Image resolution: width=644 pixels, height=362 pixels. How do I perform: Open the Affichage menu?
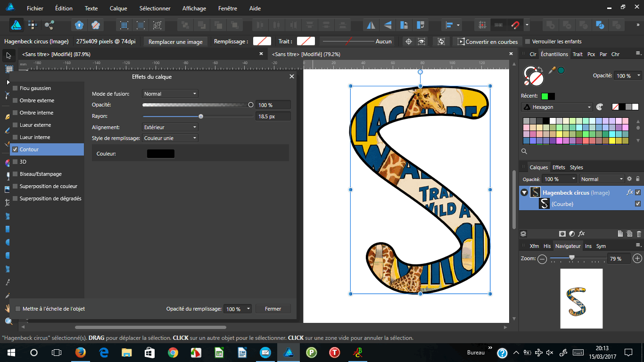pyautogui.click(x=194, y=8)
